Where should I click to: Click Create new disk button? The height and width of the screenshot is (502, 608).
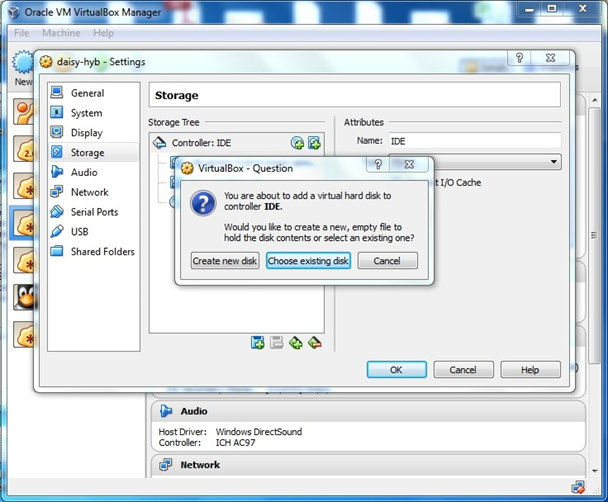(225, 261)
